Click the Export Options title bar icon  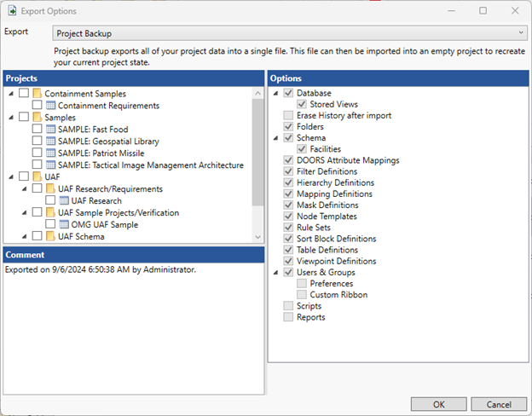coord(12,11)
